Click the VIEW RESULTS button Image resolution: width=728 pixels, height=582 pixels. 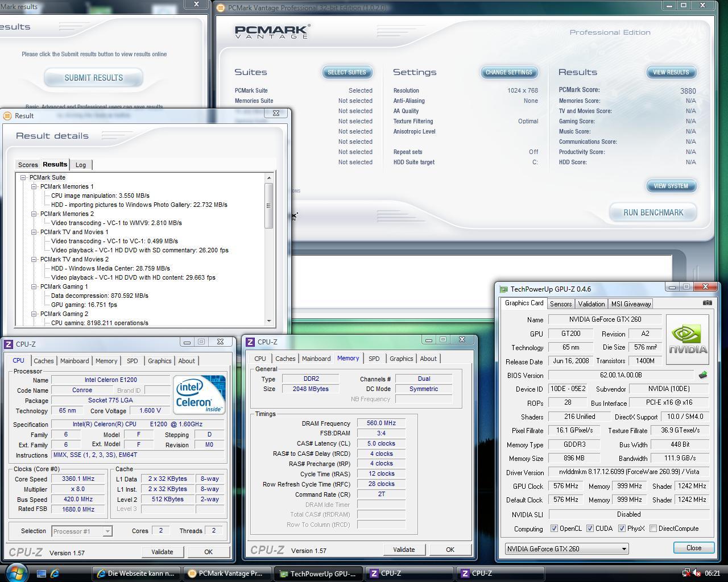coord(671,72)
